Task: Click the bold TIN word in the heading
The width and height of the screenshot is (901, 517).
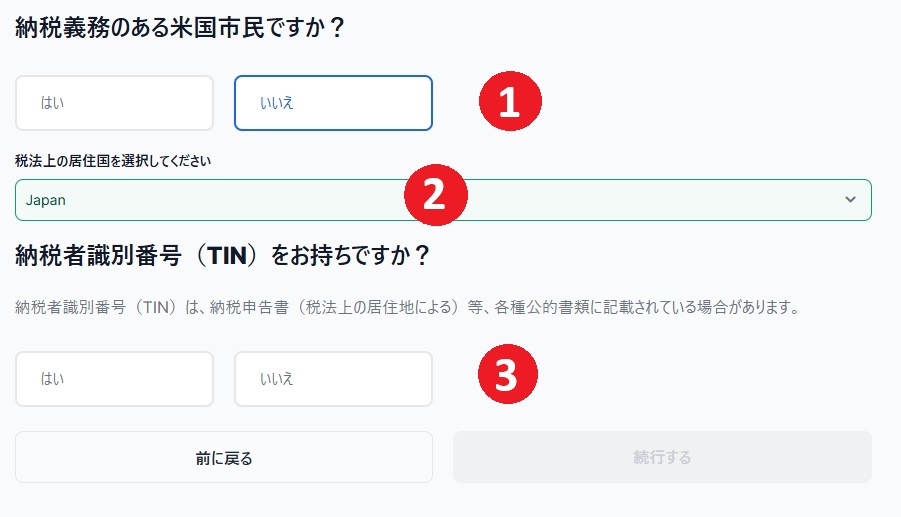Action: click(x=227, y=256)
